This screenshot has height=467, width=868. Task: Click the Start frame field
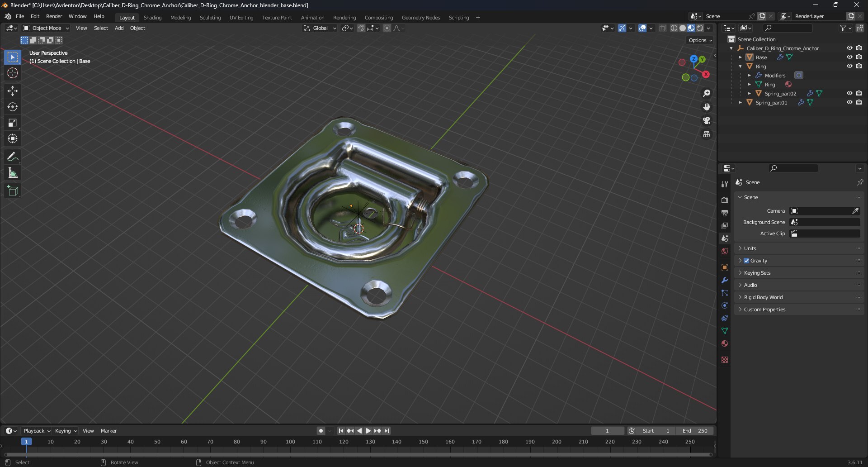click(x=656, y=431)
